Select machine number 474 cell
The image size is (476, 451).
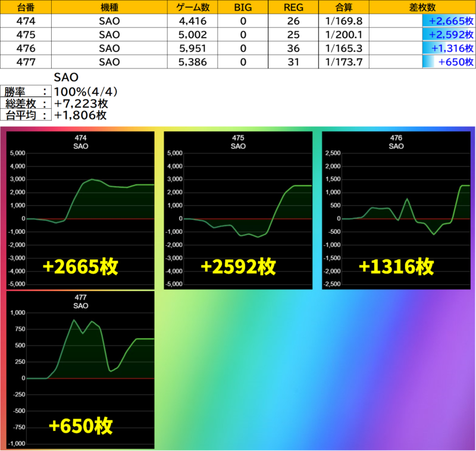(26, 21)
